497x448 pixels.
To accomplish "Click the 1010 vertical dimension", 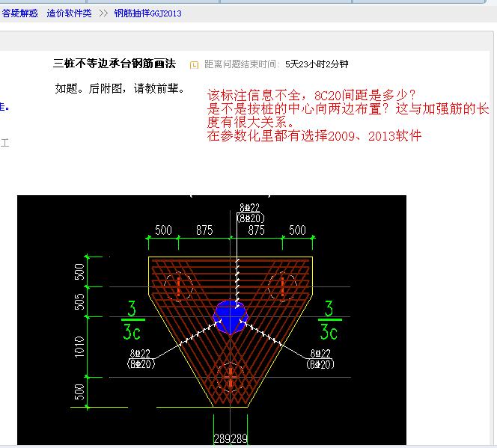I will [x=79, y=347].
